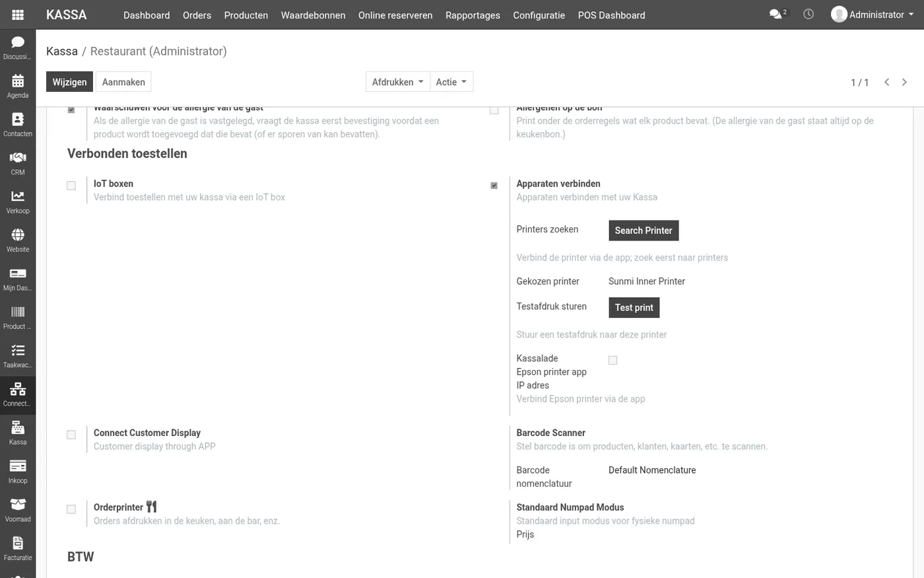This screenshot has height=578, width=924.
Task: Open Discussion app in sidebar
Action: [x=18, y=48]
